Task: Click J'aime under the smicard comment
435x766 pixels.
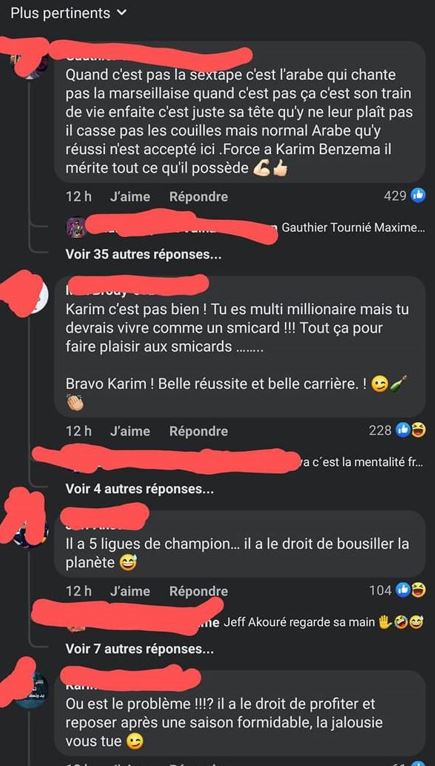Action: coord(130,431)
